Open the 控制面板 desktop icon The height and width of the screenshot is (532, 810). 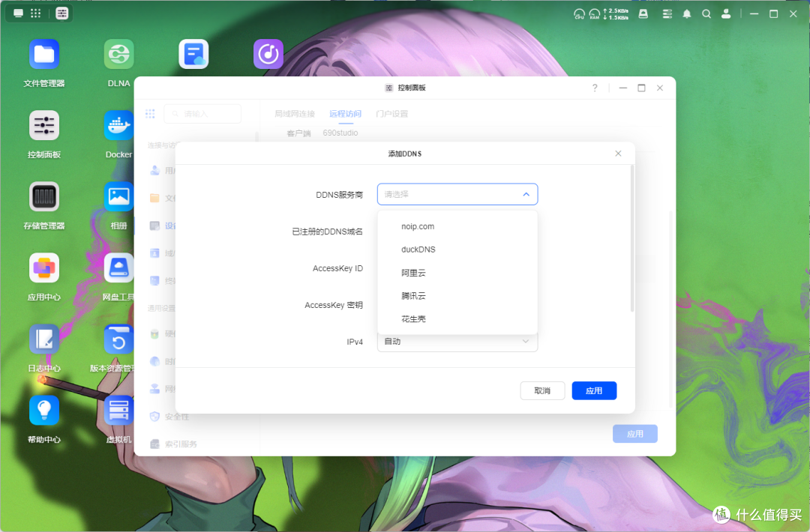[x=44, y=125]
